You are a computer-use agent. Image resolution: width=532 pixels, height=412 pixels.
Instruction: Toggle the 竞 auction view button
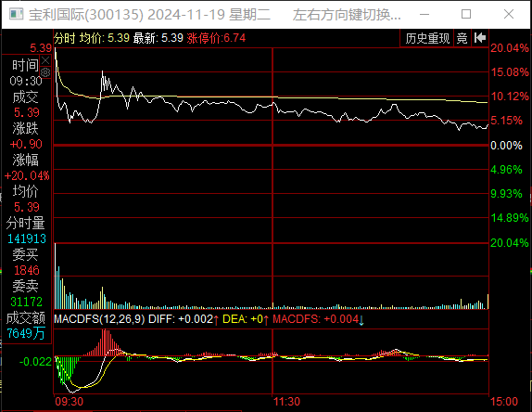[462, 38]
